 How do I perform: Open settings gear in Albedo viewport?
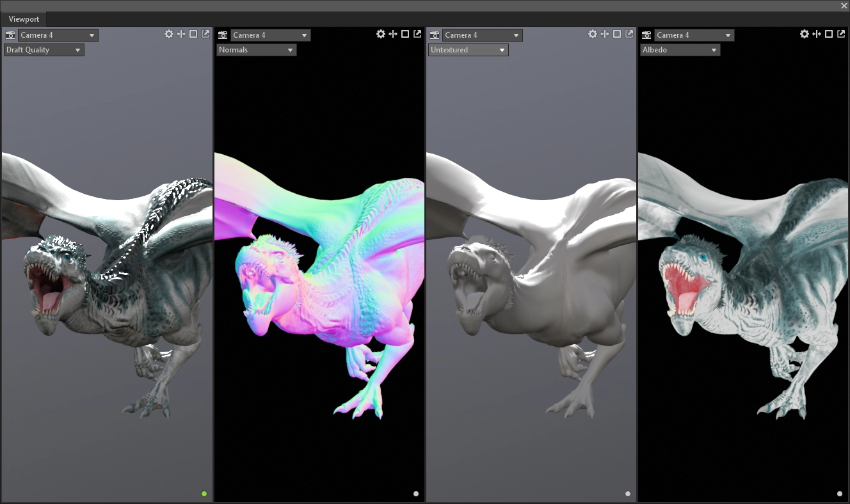pos(805,35)
